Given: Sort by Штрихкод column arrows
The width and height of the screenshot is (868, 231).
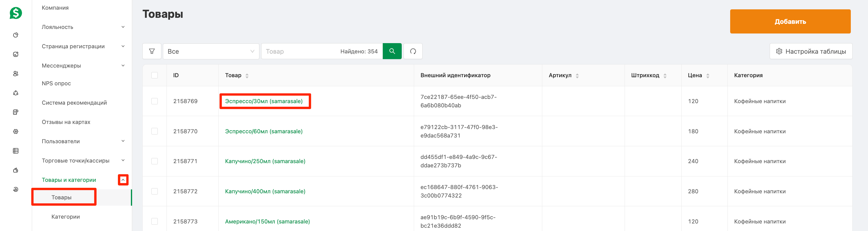Looking at the screenshot, I should (665, 76).
